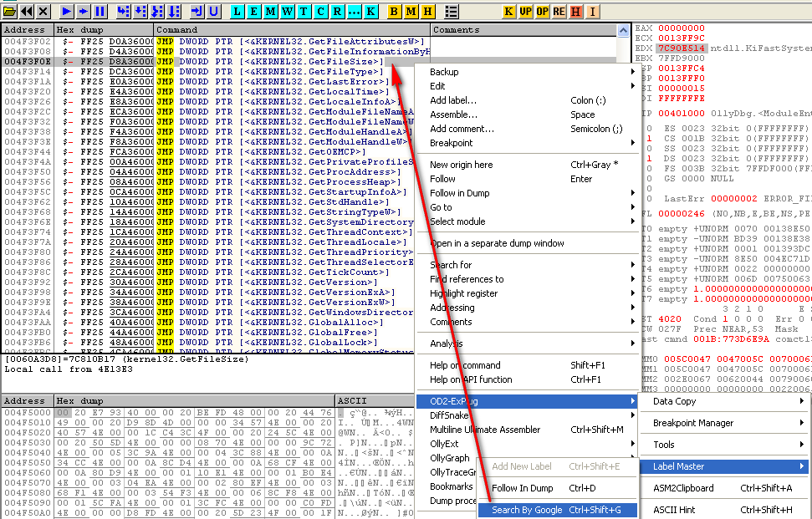Open Memory map via cyan M button
Screen dimensions: 812x519
(x=270, y=11)
